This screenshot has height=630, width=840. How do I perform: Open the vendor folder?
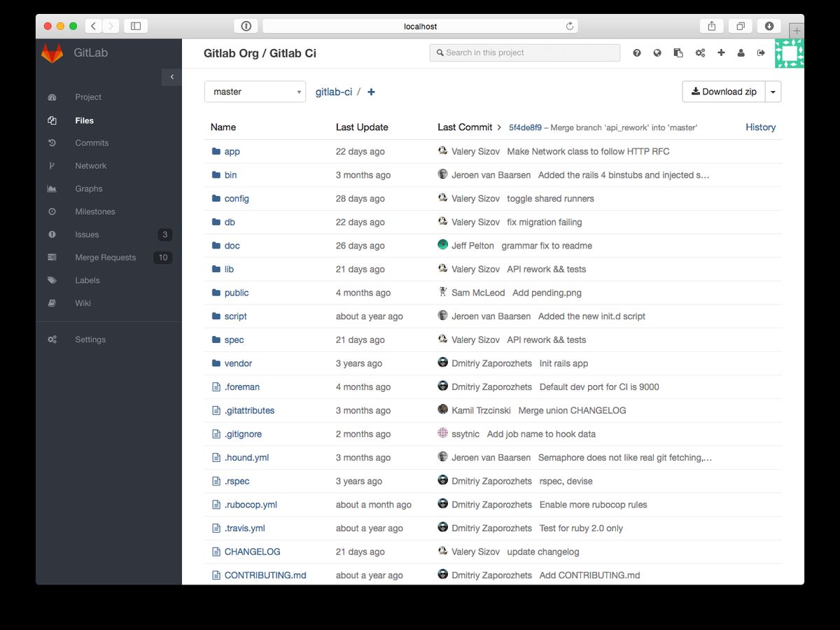coord(238,363)
